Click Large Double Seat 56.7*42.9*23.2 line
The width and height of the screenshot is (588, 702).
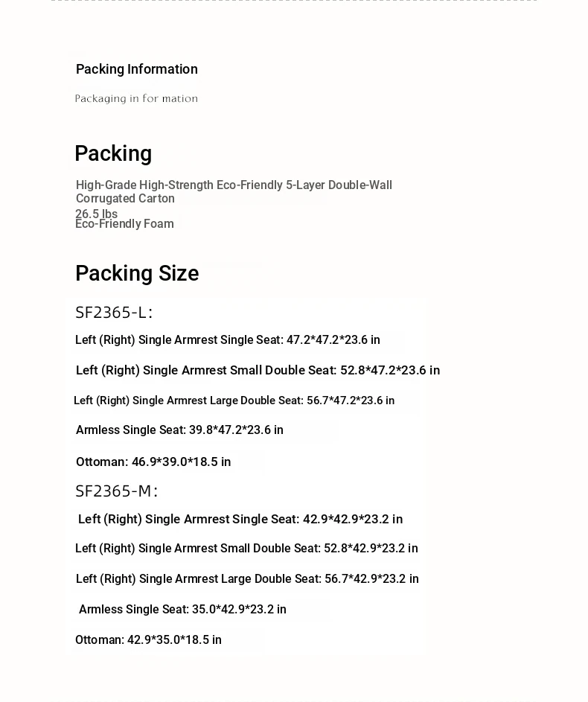point(247,579)
